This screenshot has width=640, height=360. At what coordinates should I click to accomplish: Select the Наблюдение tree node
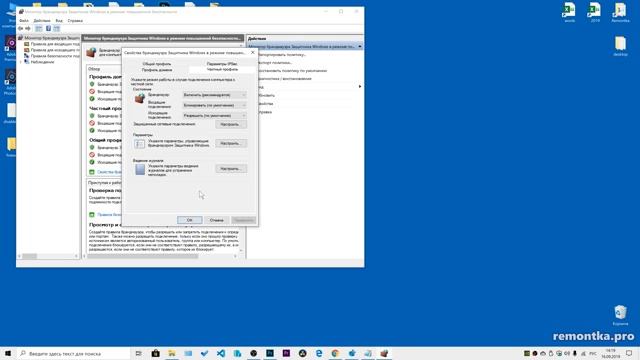[39, 62]
